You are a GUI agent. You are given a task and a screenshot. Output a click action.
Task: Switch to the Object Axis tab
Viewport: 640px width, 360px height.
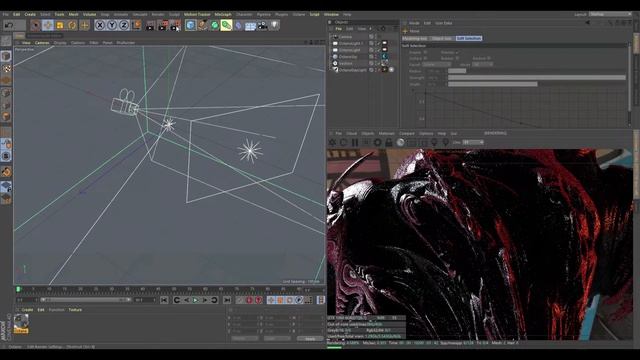(442, 38)
